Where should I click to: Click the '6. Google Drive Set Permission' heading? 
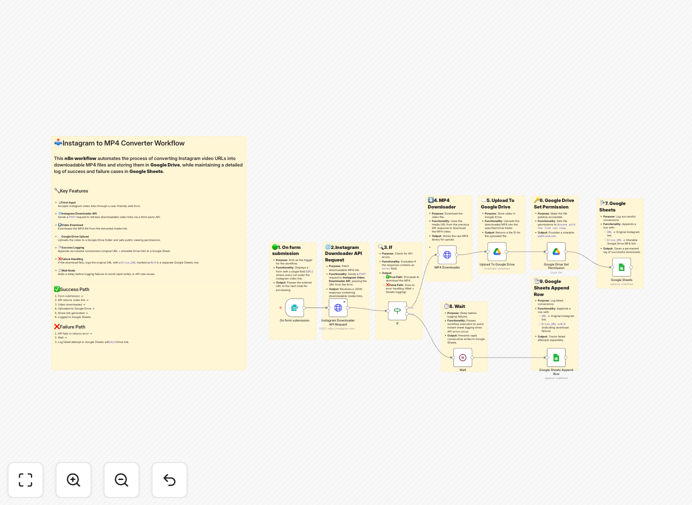point(554,204)
